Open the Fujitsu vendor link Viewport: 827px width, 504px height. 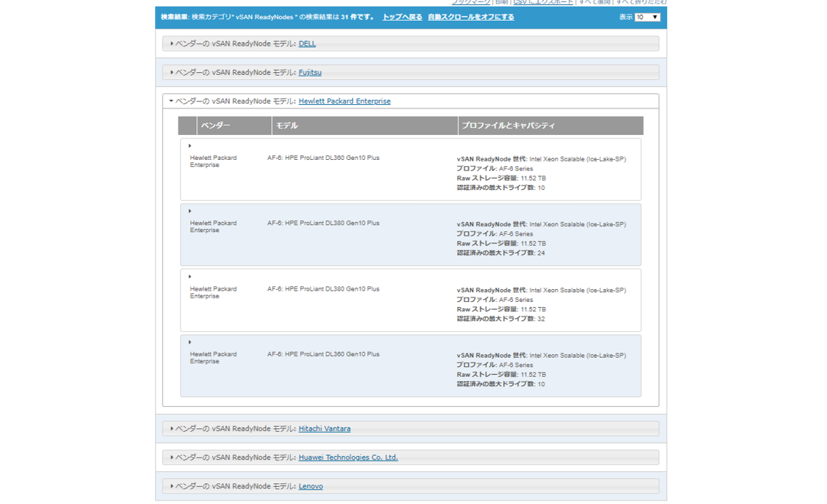point(310,72)
